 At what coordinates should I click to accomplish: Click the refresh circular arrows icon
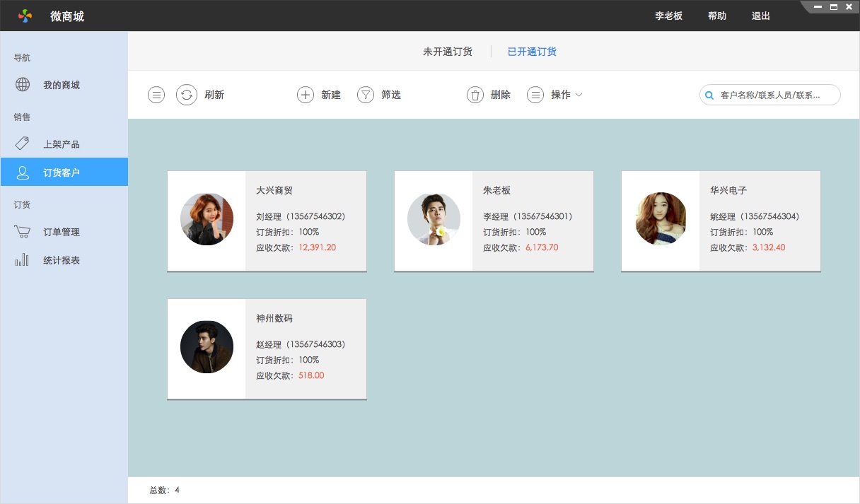186,95
